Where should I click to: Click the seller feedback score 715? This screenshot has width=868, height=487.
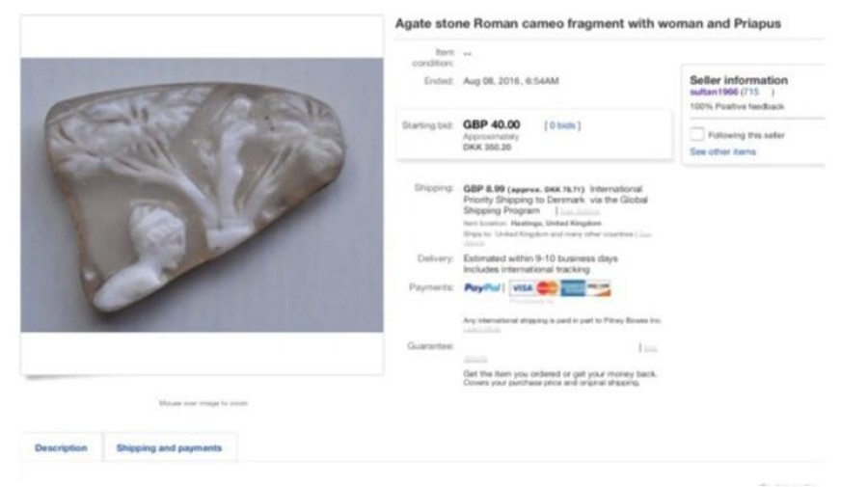point(749,92)
